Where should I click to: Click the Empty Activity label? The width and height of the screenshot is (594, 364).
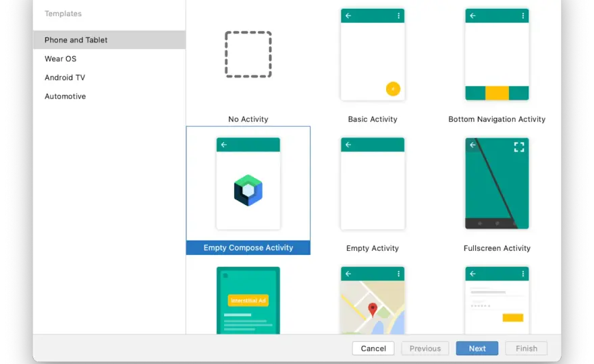coord(373,248)
